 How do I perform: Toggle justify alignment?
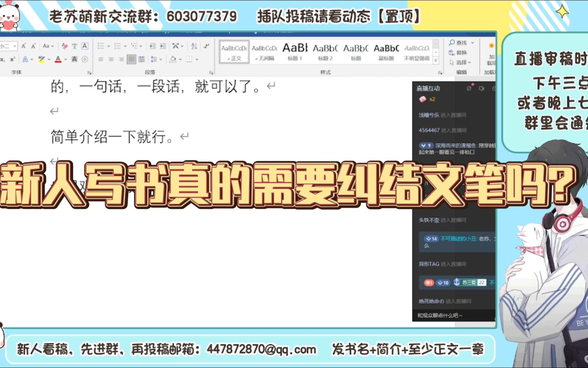point(131,59)
